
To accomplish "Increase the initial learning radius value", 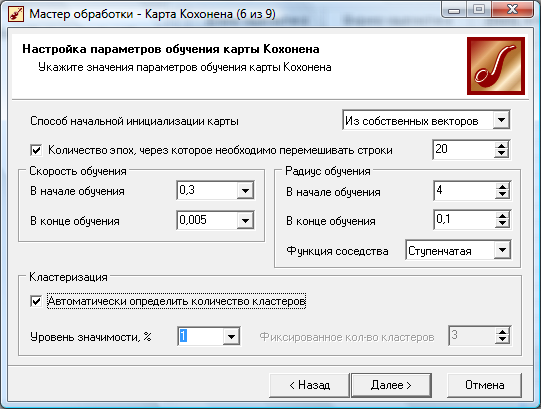I will (502, 187).
